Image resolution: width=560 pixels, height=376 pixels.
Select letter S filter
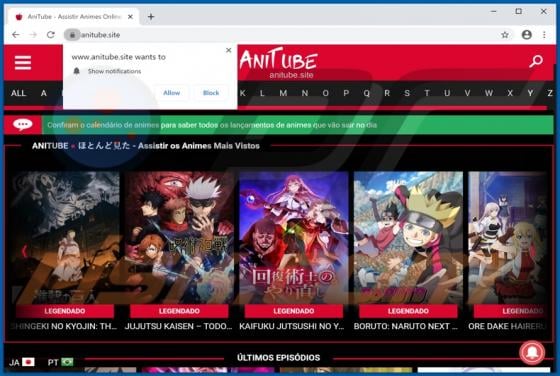pos(407,93)
